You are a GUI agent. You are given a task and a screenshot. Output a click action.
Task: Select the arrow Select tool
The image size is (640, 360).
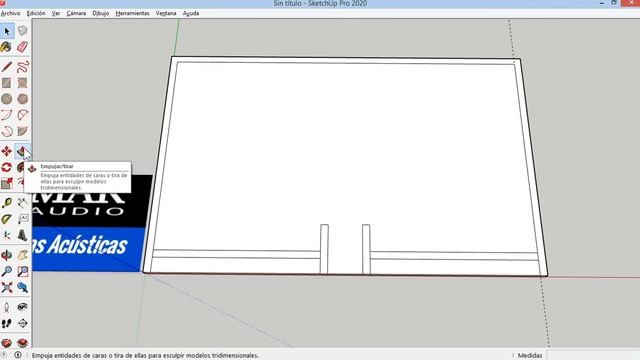coord(7,31)
